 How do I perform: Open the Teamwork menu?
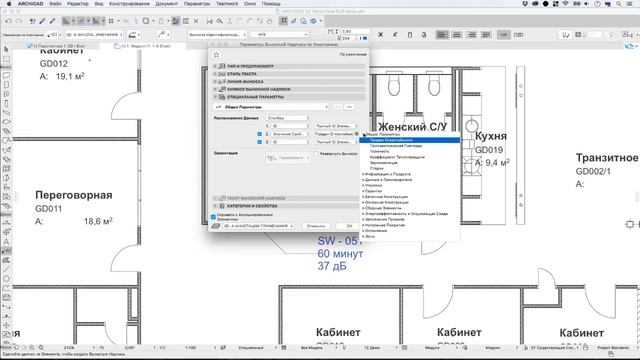tap(227, 4)
